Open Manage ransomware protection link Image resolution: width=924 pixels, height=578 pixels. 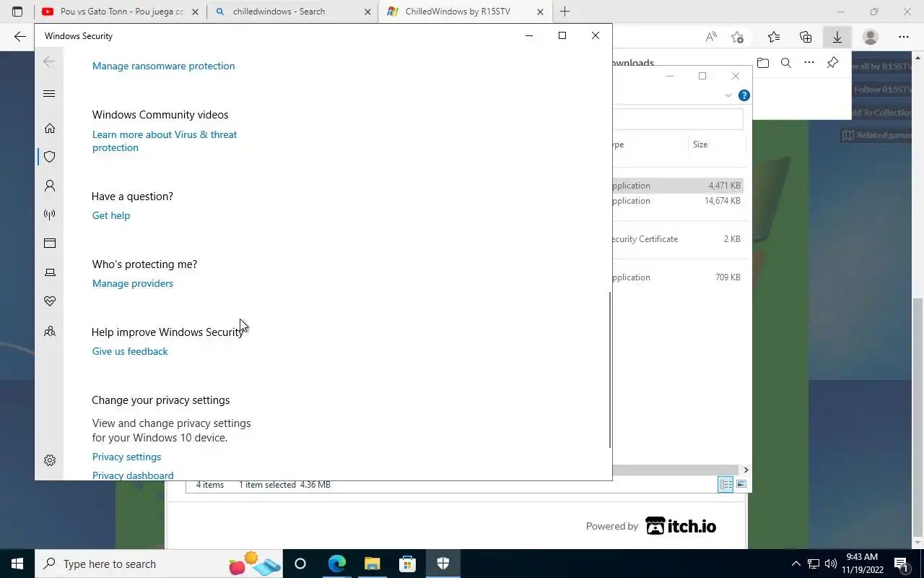[163, 66]
